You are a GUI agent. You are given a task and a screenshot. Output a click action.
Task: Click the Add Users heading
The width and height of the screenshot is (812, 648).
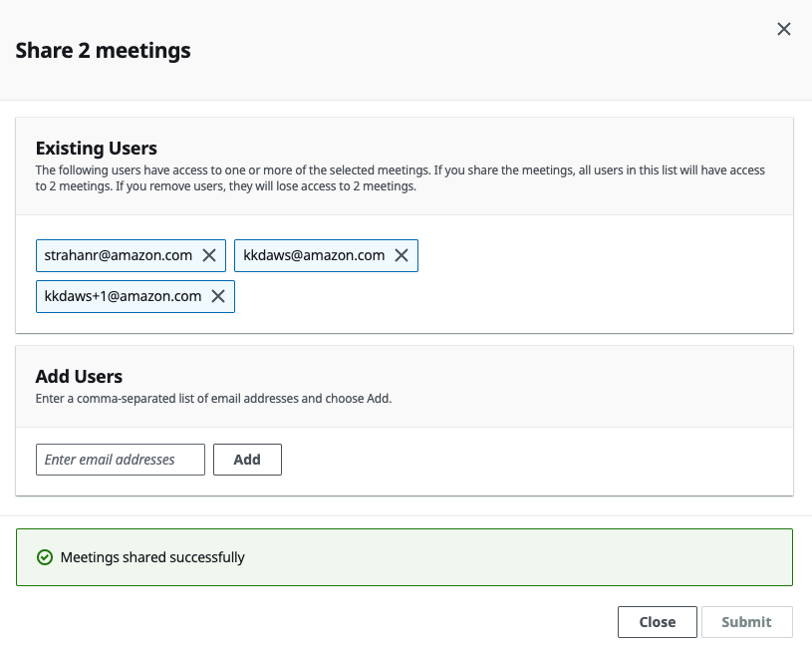pos(79,376)
